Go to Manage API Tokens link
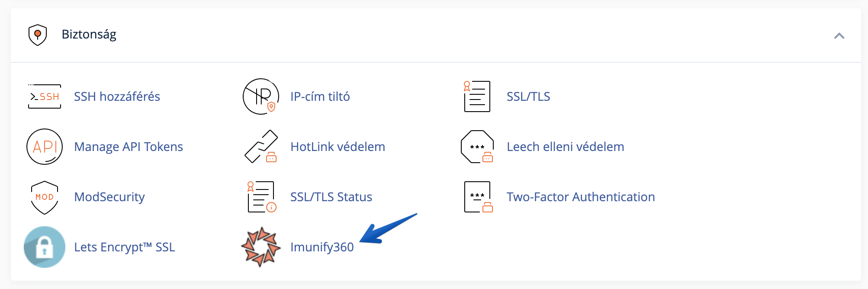The width and height of the screenshot is (868, 289). click(129, 147)
